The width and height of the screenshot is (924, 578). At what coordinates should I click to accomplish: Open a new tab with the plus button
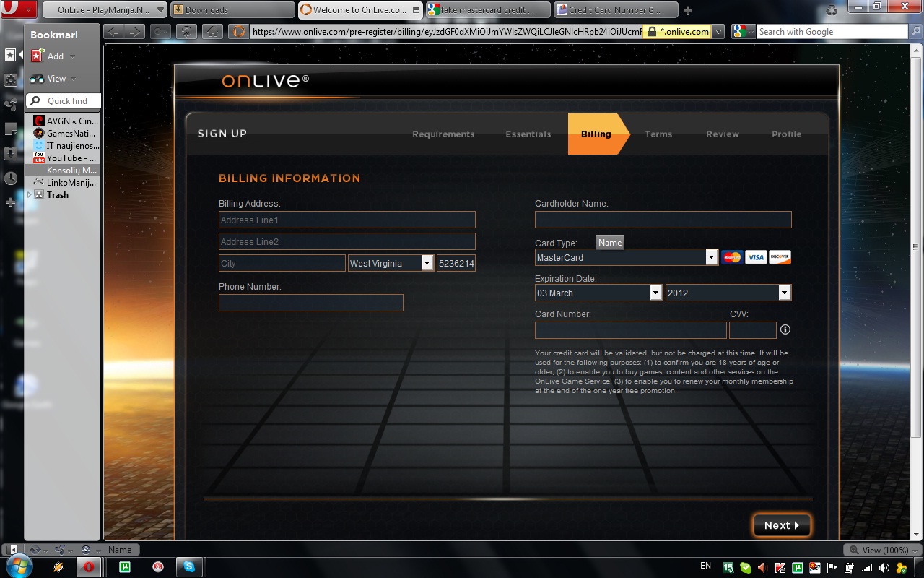tap(688, 10)
